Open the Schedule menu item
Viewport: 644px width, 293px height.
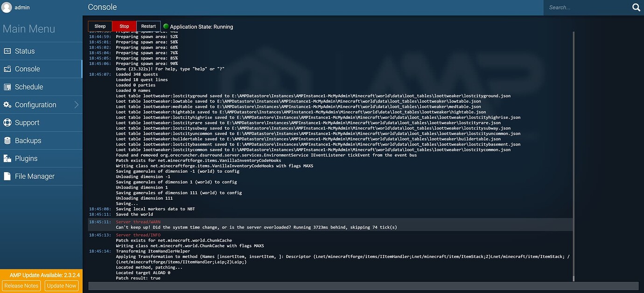click(x=29, y=87)
